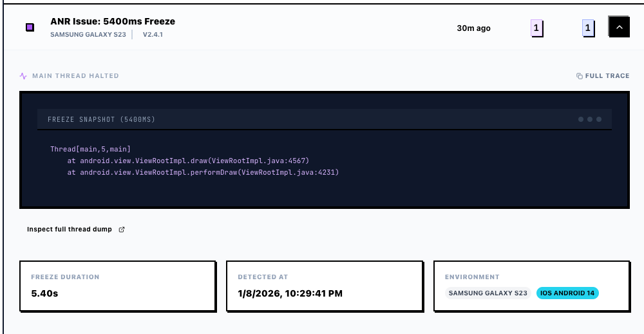Select the Detected At timestamp card
The width and height of the screenshot is (644, 334).
324,286
